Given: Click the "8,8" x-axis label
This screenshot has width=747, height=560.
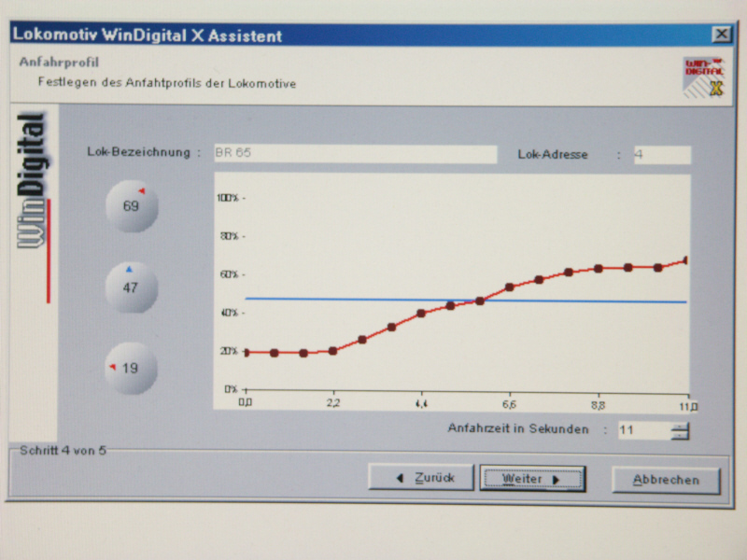Looking at the screenshot, I should click(x=598, y=405).
